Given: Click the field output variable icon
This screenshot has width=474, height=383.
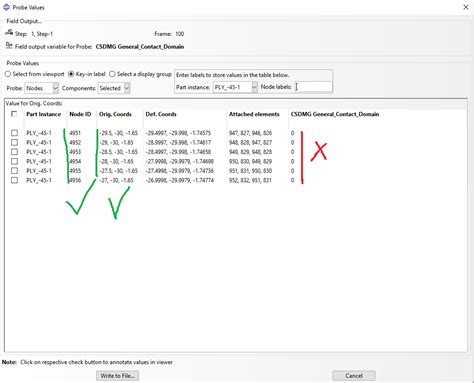Looking at the screenshot, I should point(9,46).
